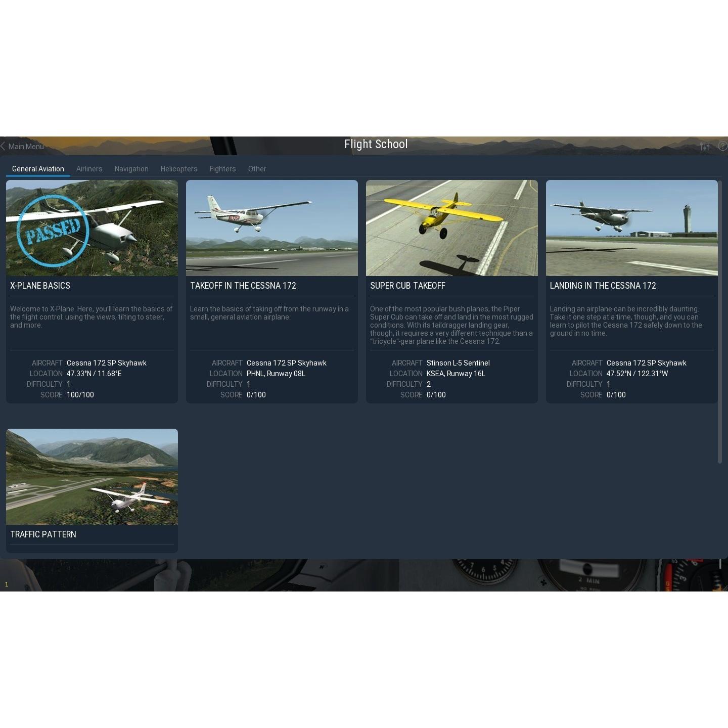Click the lesson list vertical scrollbar
The height and width of the screenshot is (728, 728).
click(720, 322)
